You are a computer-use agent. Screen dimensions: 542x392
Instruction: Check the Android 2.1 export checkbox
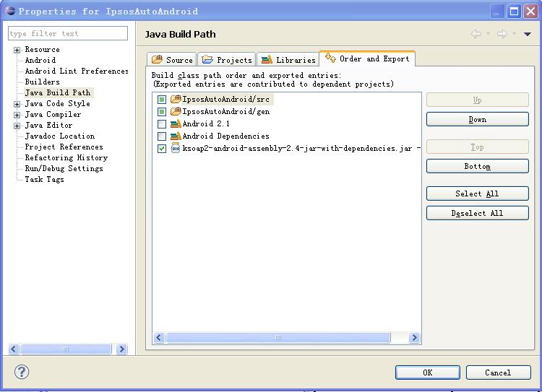pyautogui.click(x=161, y=123)
